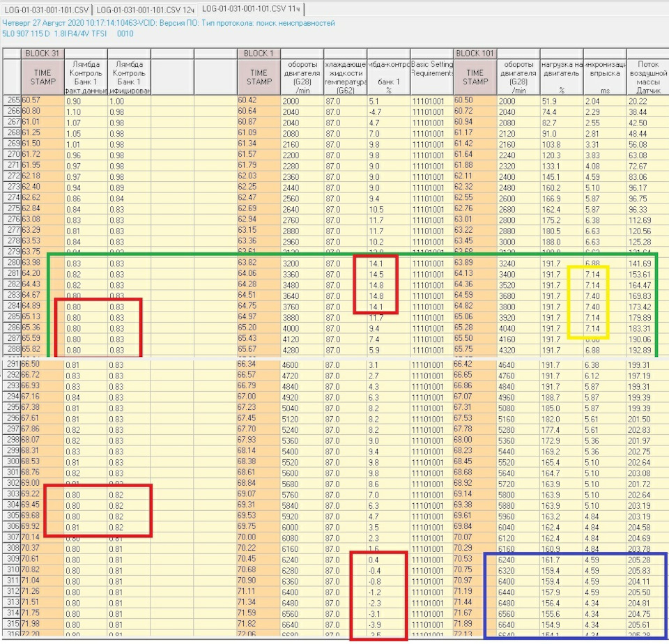Image resolution: width=669 pixels, height=644 pixels.
Task: Select the LOG-01-031-001-101.CSV 11ч tab
Action: (x=251, y=9)
